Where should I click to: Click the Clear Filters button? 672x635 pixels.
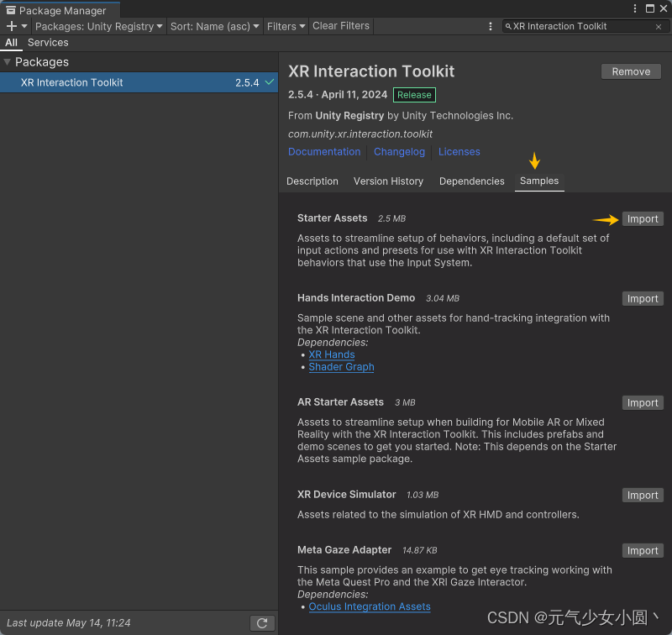(341, 26)
